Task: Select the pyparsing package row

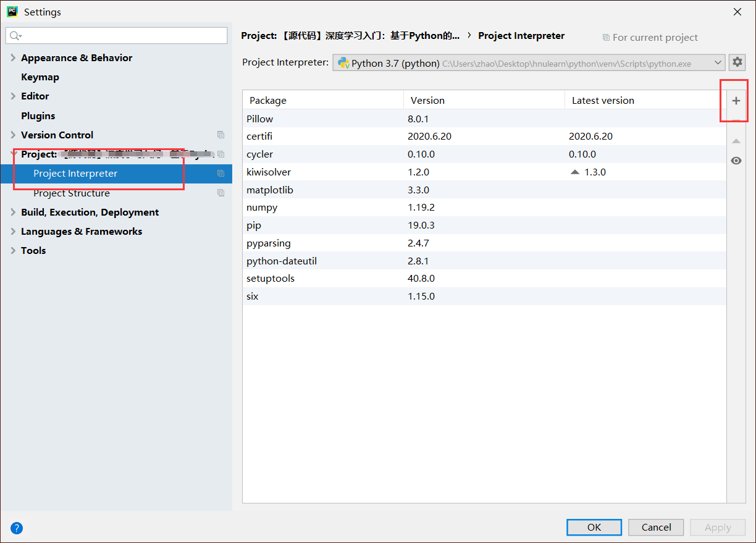Action: [484, 243]
